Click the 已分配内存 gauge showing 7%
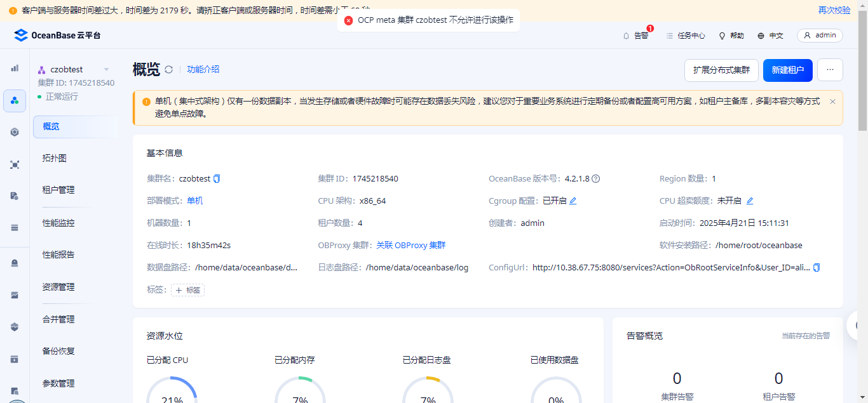This screenshot has height=403, width=868. coord(300,389)
